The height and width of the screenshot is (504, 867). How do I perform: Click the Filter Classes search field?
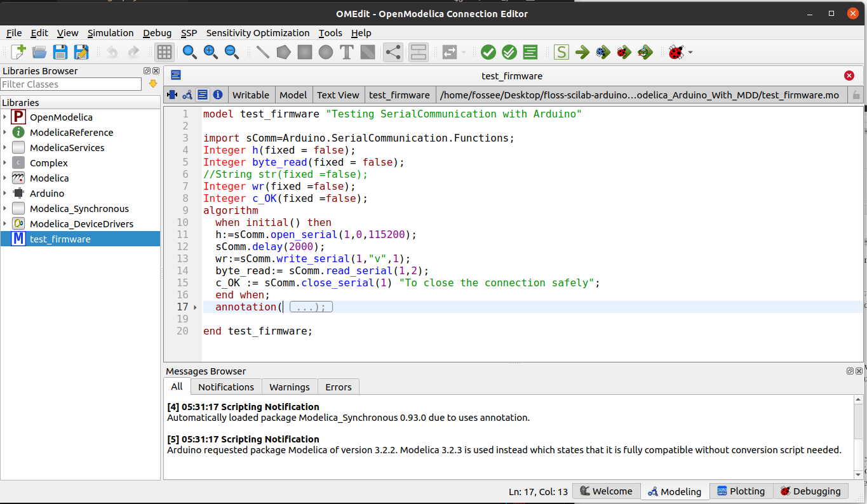pyautogui.click(x=71, y=84)
